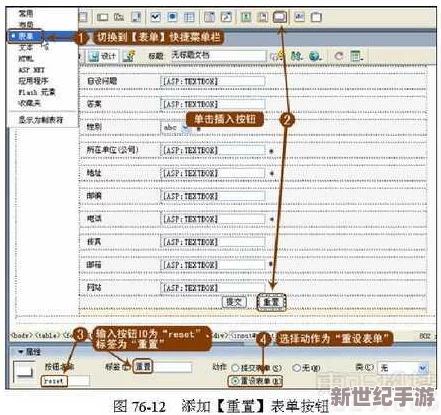Click the 标签 label field containing 重置
Viewport: 441px width, 415px height.
point(162,367)
